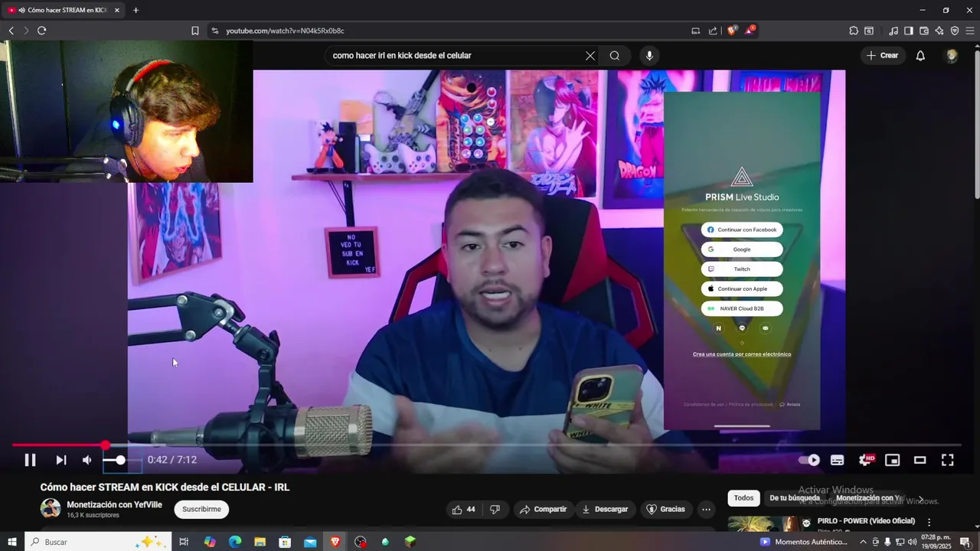This screenshot has width=980, height=551.
Task: Enter fullscreen on the video
Action: tap(947, 460)
